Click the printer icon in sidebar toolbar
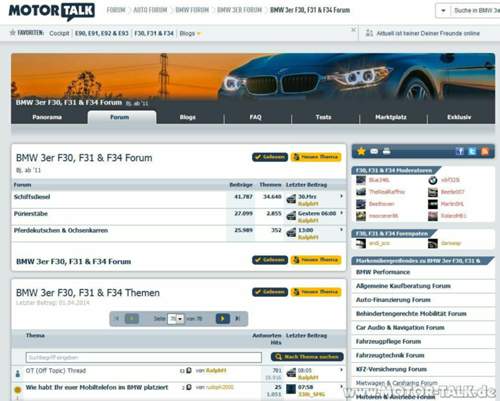The image size is (500, 401). [x=386, y=151]
